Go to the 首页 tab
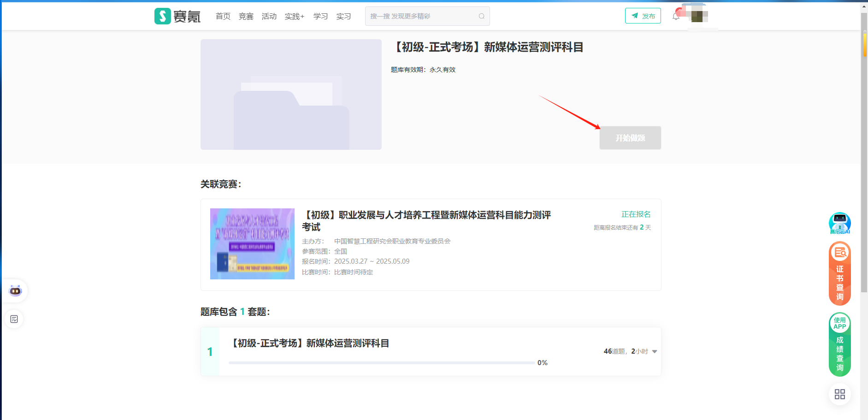The image size is (868, 420). click(223, 17)
